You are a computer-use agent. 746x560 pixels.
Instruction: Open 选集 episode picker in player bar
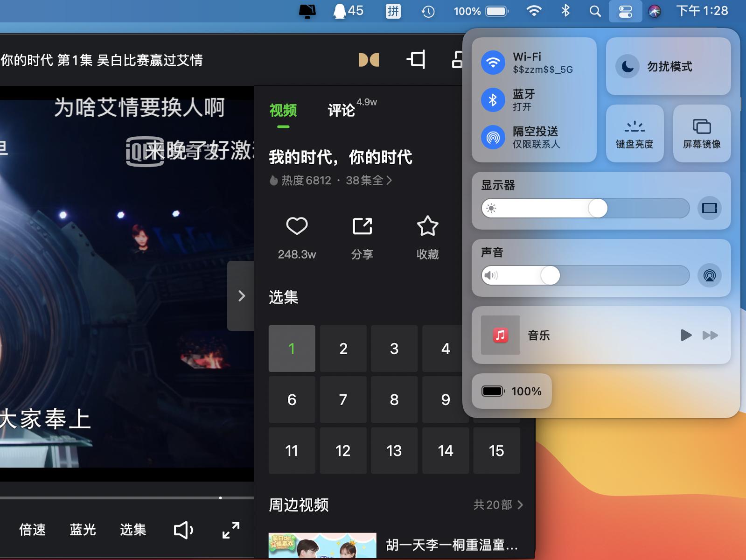[133, 530]
